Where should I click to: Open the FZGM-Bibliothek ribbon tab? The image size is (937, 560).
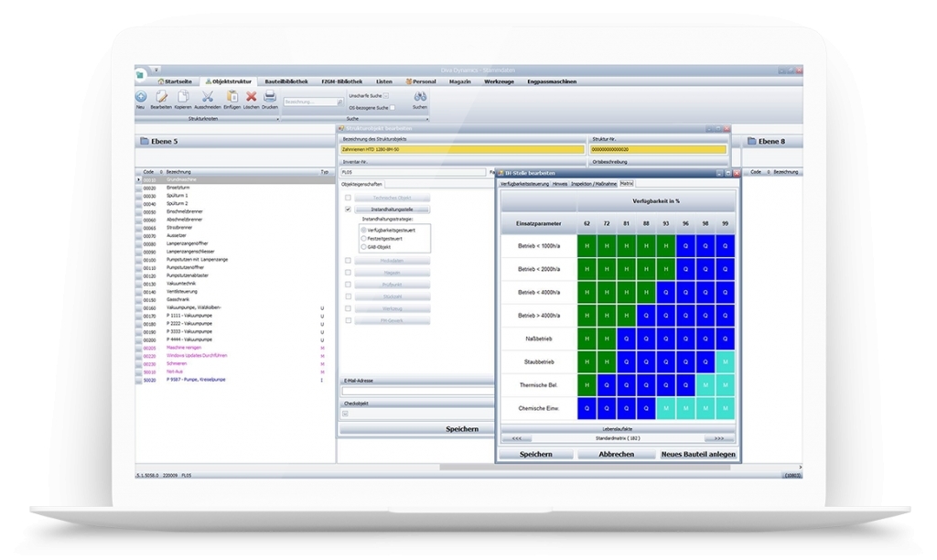(x=342, y=81)
